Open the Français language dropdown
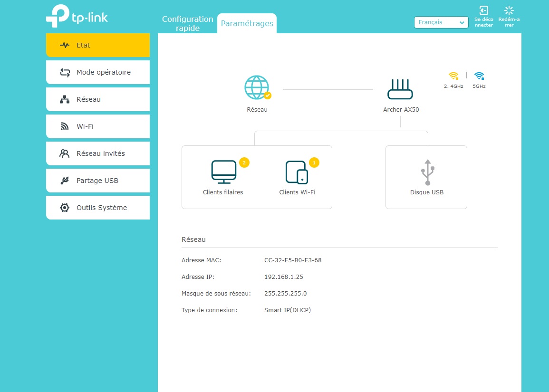Viewport: 549px width, 392px height. pos(441,22)
